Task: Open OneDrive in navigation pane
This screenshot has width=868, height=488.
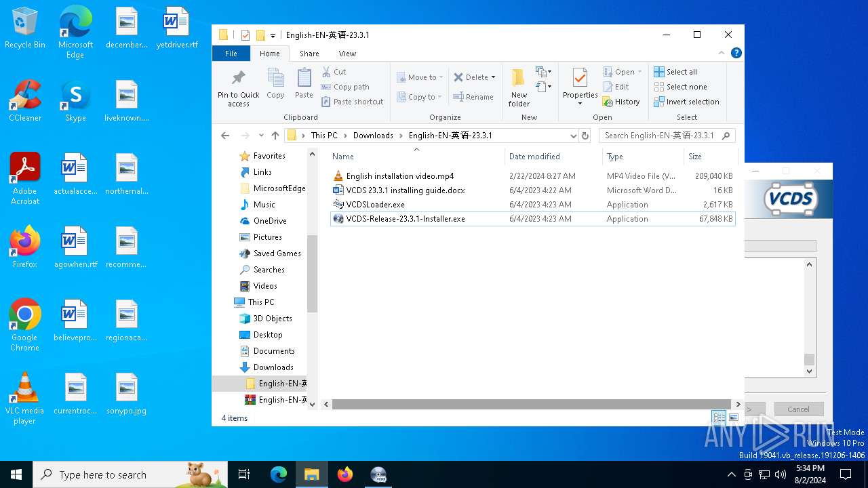Action: 269,221
